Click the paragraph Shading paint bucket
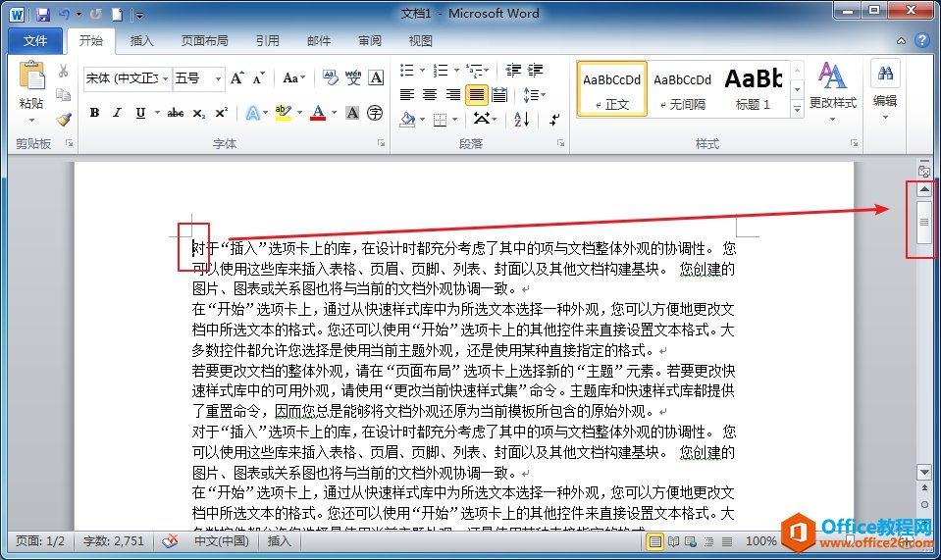This screenshot has width=941, height=560. pos(407,119)
